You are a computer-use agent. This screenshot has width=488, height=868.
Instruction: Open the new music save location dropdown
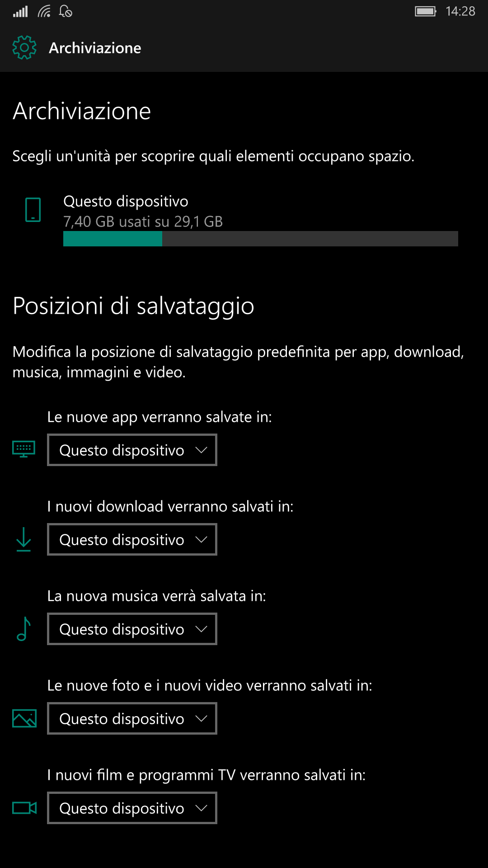pos(132,629)
